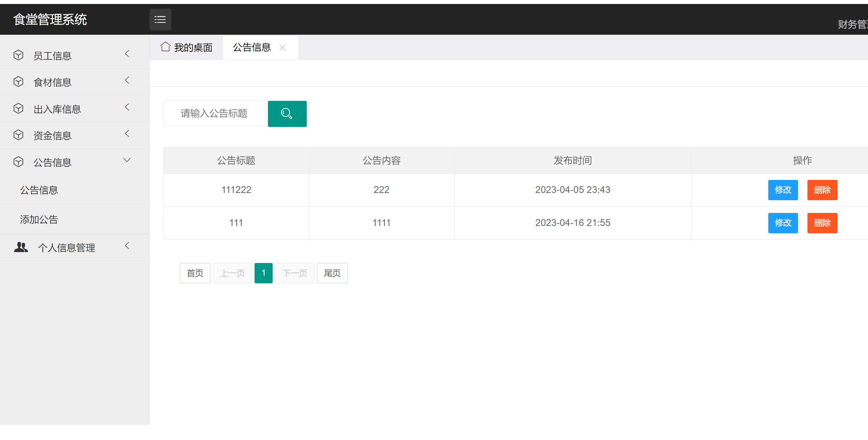Go to the 尾页 last page
Image resolution: width=868 pixels, height=440 pixels.
pos(332,273)
